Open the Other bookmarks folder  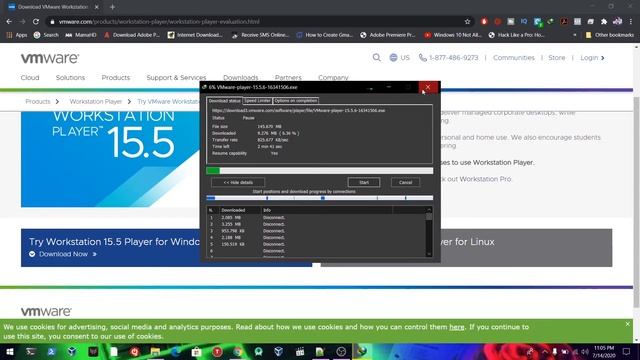tap(609, 35)
